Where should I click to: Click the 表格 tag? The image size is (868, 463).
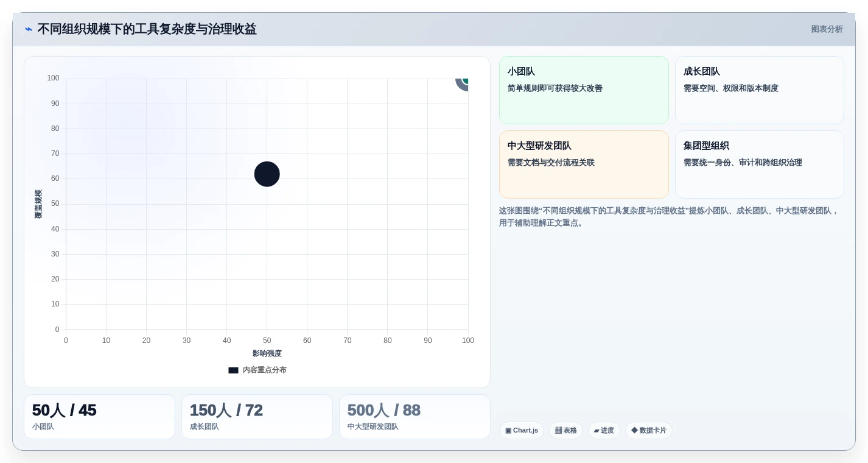coord(566,430)
